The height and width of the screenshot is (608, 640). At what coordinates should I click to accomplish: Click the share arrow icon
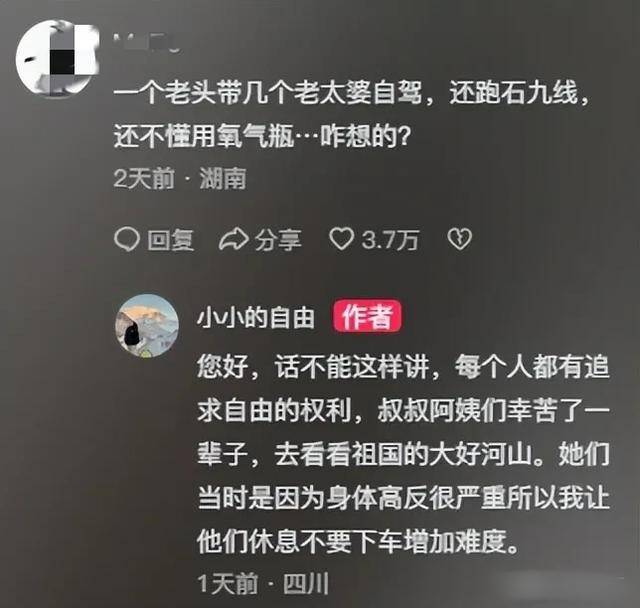[234, 239]
